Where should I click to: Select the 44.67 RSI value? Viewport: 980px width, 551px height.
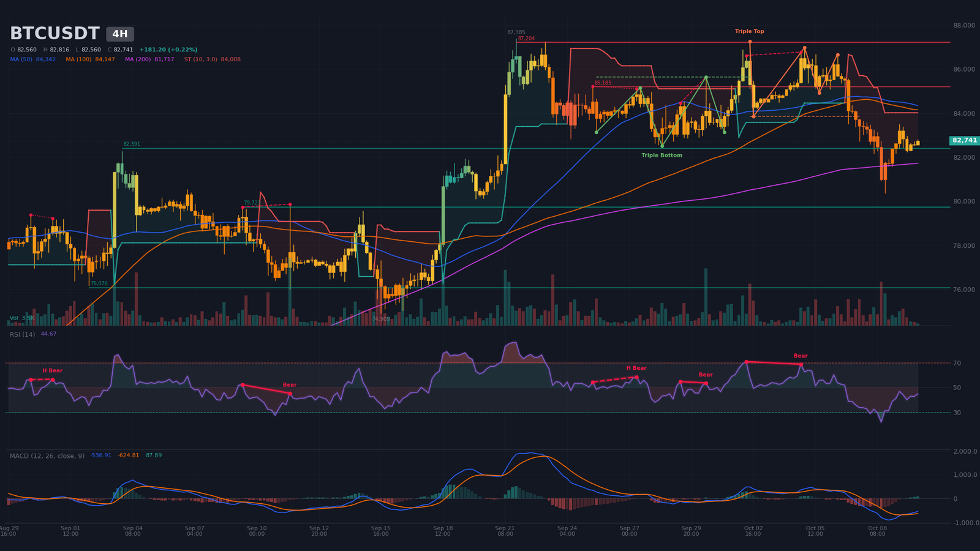coord(48,334)
